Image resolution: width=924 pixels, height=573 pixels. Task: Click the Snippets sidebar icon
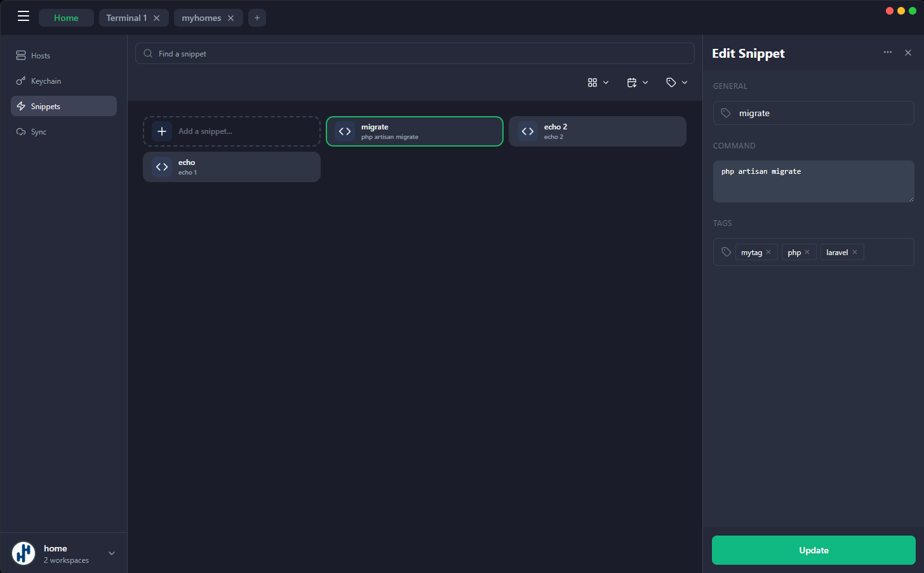tap(21, 106)
